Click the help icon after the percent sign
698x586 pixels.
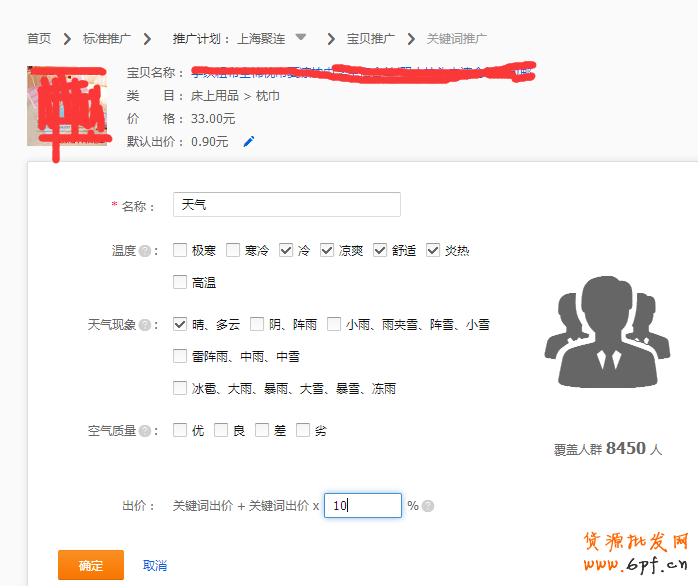coord(428,506)
